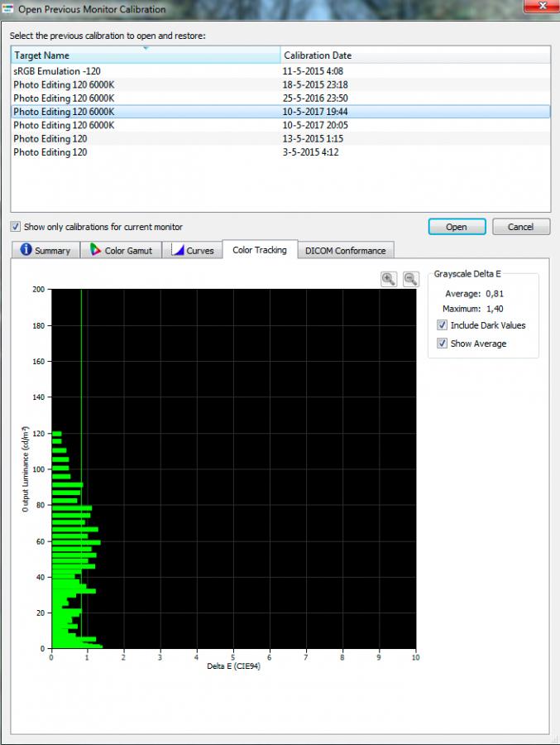Viewport: 560px width, 745px height.
Task: Open the Color Gamut tab
Action: point(121,250)
